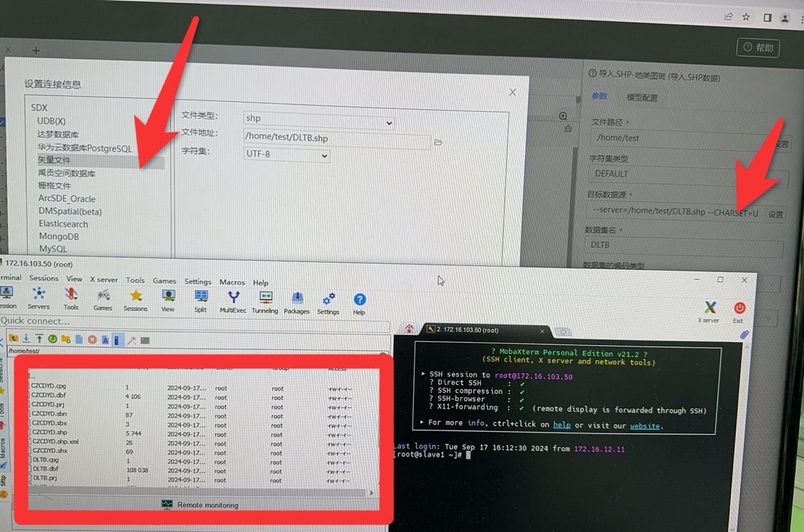Click the /home/test/ path field in the SFTP browser
804x532 pixels.
195,351
